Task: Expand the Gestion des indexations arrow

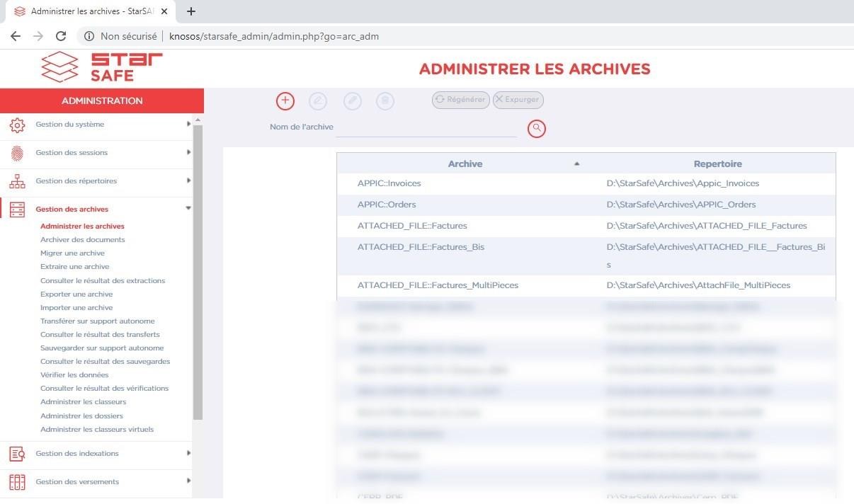Action: [x=188, y=453]
